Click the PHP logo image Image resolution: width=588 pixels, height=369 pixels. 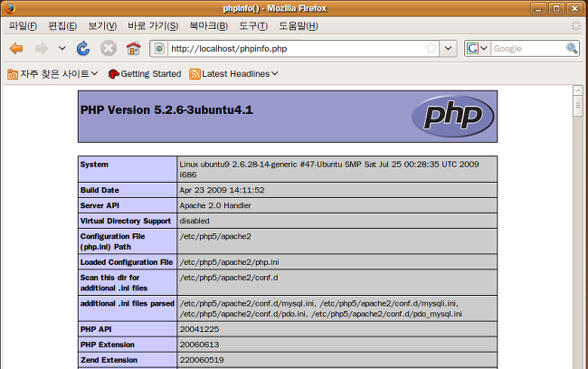452,117
